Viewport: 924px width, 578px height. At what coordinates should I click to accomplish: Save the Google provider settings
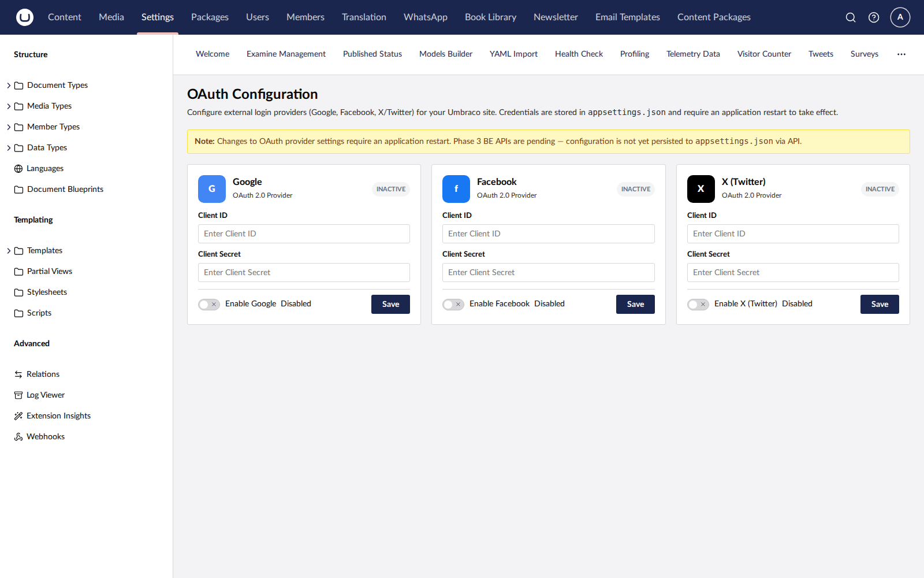click(x=390, y=305)
